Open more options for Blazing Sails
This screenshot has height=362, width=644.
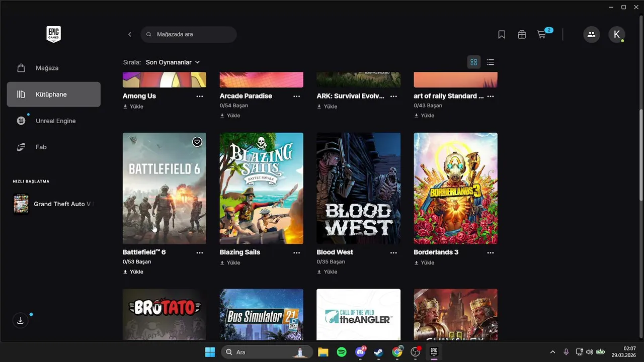(297, 252)
